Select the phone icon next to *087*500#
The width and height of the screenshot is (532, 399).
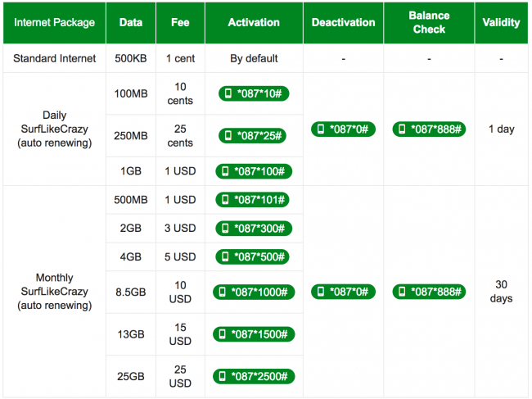pyautogui.click(x=225, y=256)
